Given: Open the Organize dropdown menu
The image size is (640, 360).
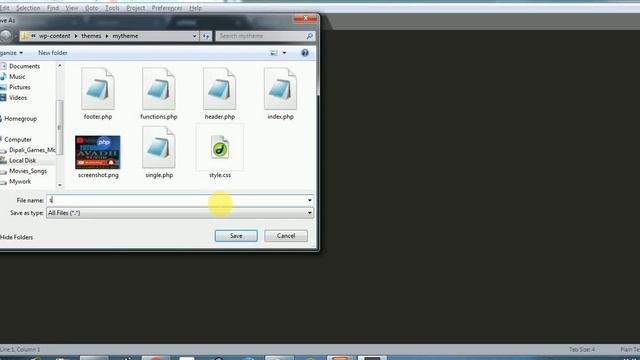Looking at the screenshot, I should 11,53.
